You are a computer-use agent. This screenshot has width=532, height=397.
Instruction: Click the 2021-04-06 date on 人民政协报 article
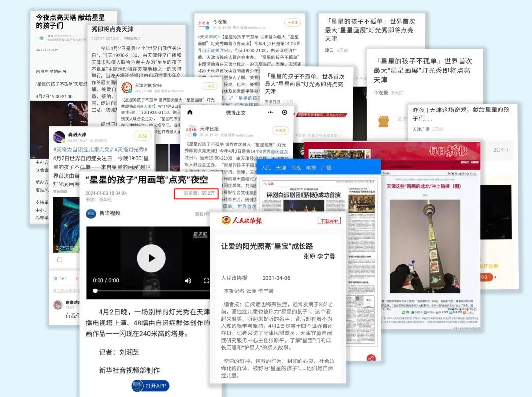pos(276,278)
